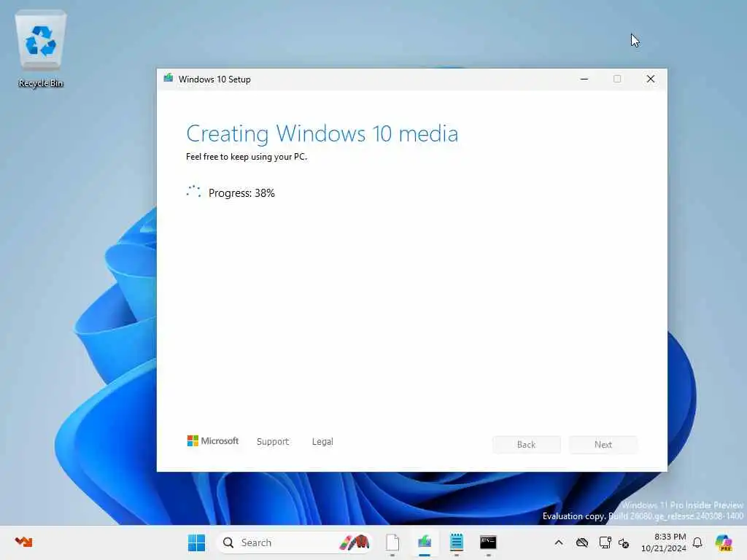This screenshot has width=747, height=560.
Task: Open the blank document app in taskbar
Action: tap(392, 542)
